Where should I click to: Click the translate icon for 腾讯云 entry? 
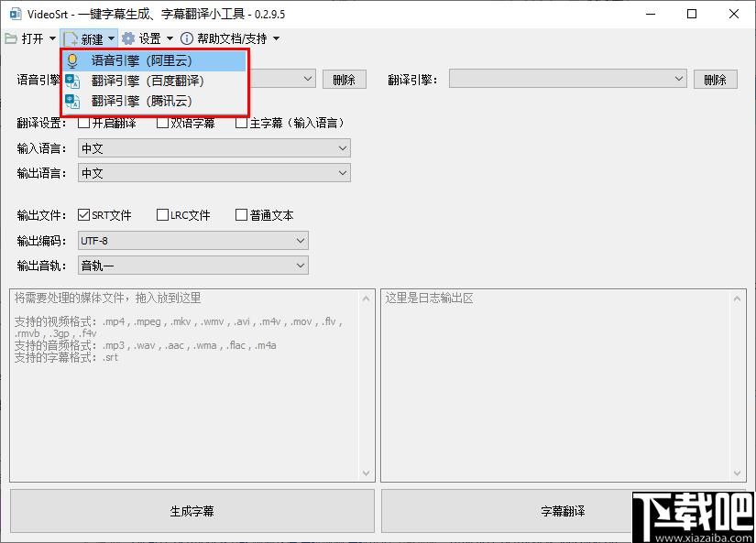tap(72, 101)
